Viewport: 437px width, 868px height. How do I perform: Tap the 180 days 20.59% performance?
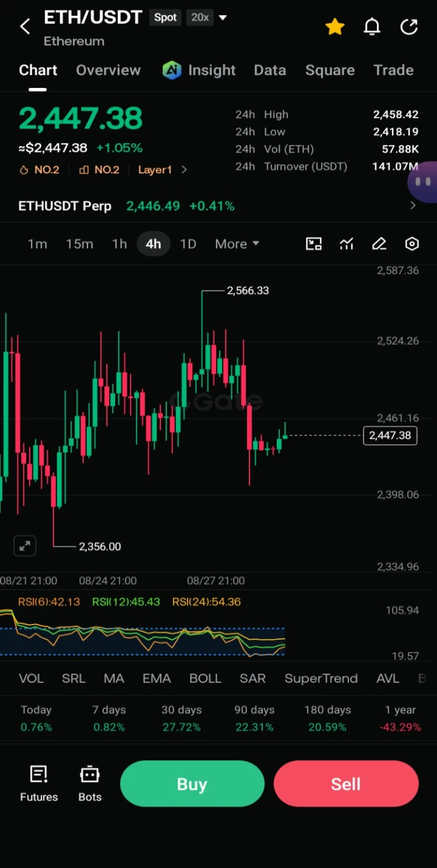click(327, 718)
